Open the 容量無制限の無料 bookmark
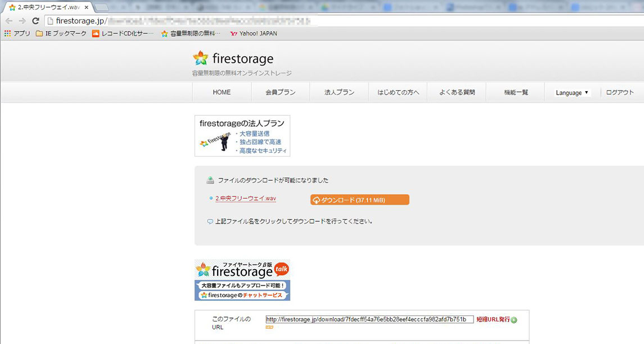This screenshot has height=344, width=644. click(191, 34)
